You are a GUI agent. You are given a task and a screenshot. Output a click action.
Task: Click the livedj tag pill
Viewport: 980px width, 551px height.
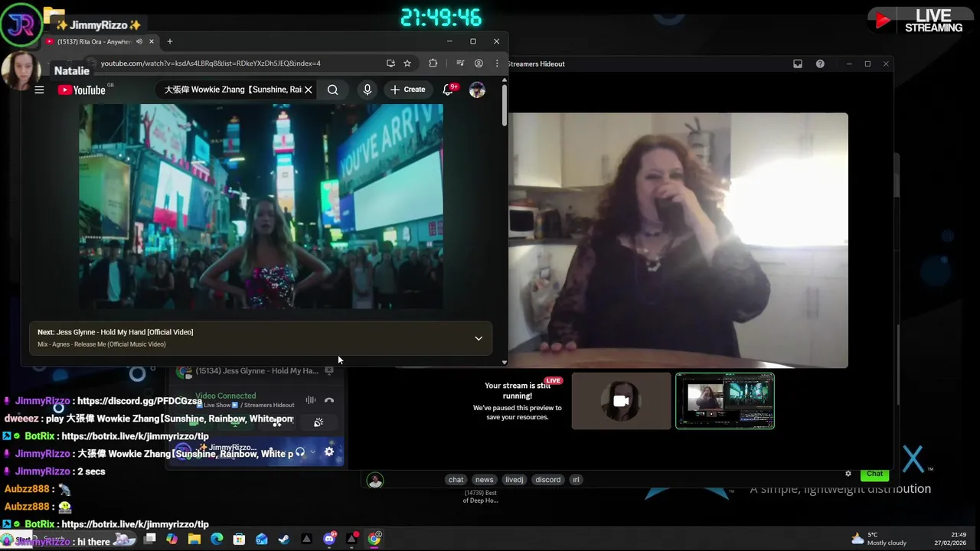514,480
